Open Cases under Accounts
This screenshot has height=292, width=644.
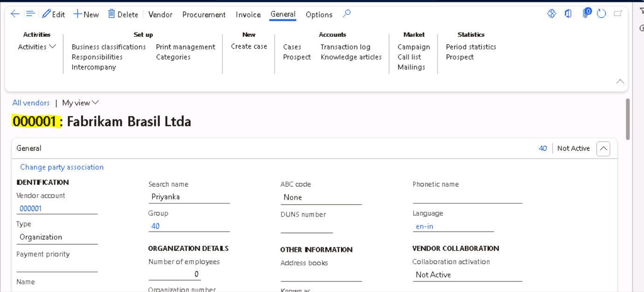[292, 47]
